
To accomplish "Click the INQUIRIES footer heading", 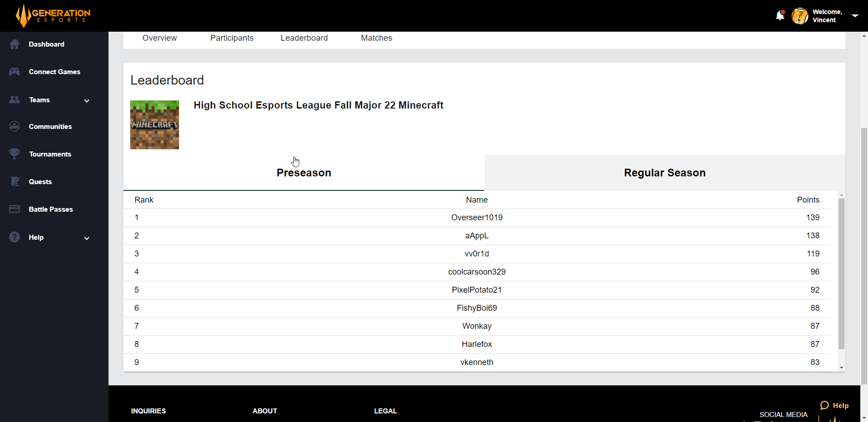I will [148, 411].
